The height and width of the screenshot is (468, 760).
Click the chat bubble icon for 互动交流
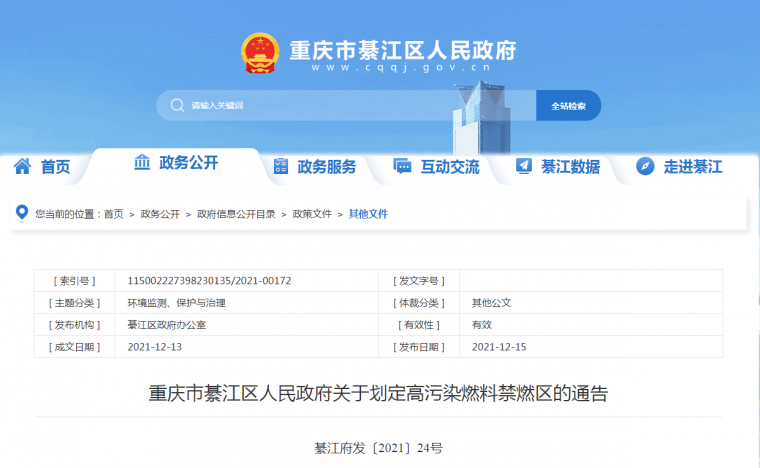(402, 166)
